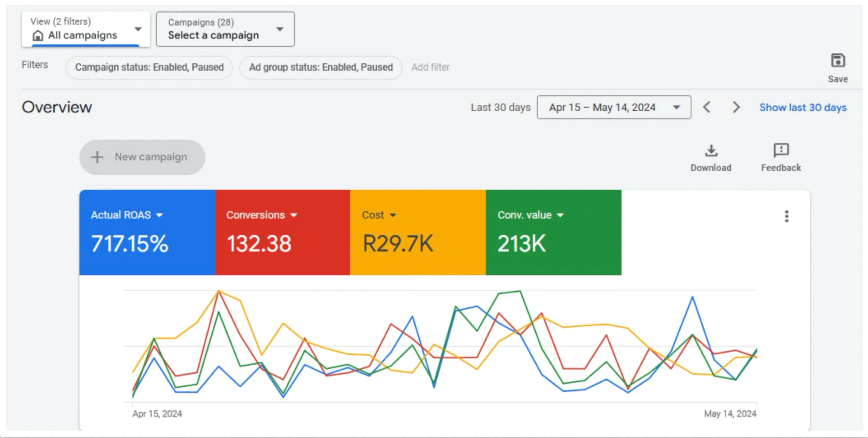The image size is (868, 438).
Task: Click the Last 30 days label
Action: tap(500, 107)
